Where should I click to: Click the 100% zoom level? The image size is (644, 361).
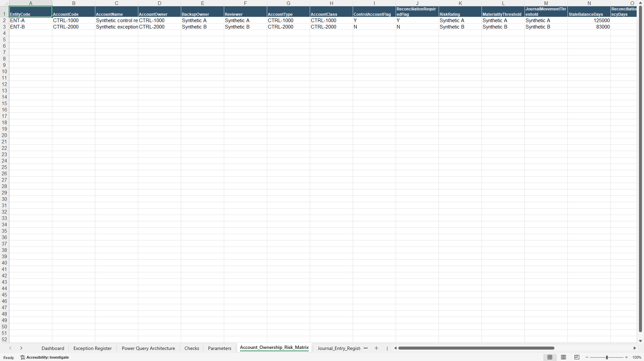coord(637,357)
